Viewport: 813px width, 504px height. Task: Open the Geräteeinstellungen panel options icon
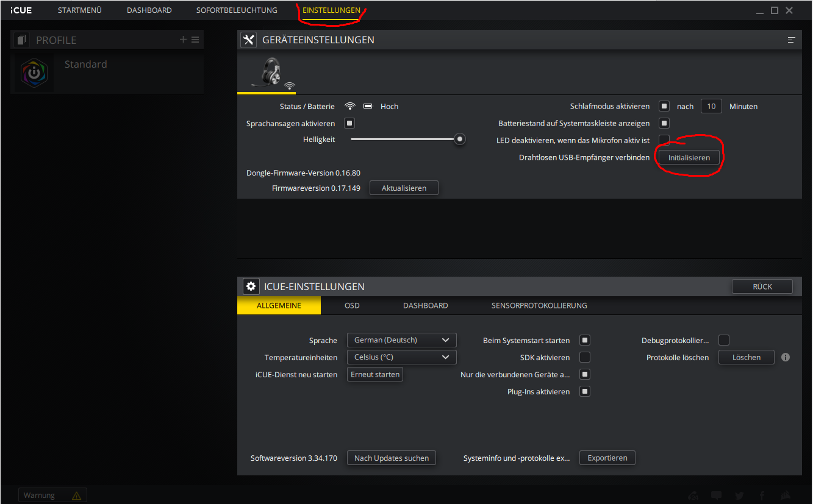pyautogui.click(x=791, y=40)
